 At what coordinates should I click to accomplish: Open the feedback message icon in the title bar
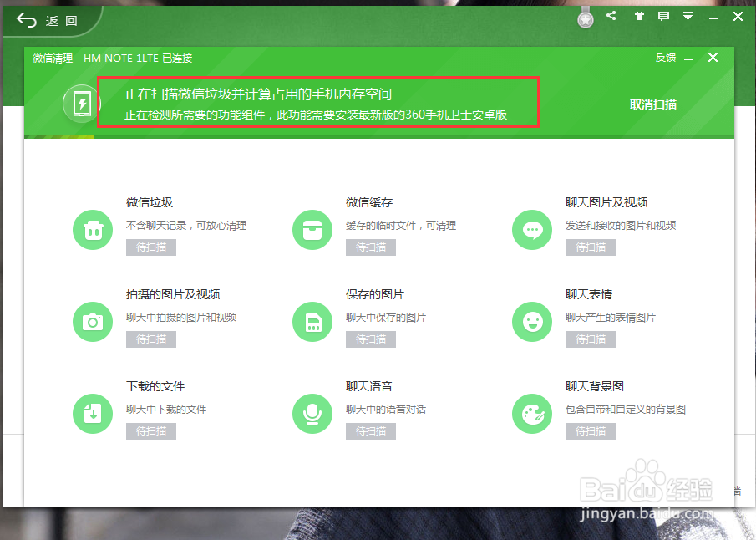pos(663,17)
